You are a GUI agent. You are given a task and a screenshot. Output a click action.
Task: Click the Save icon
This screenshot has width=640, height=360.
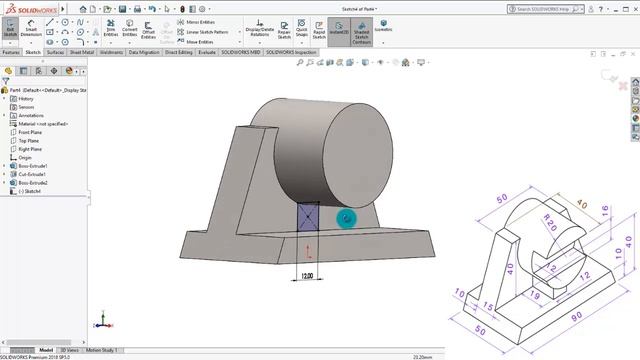[x=122, y=9]
